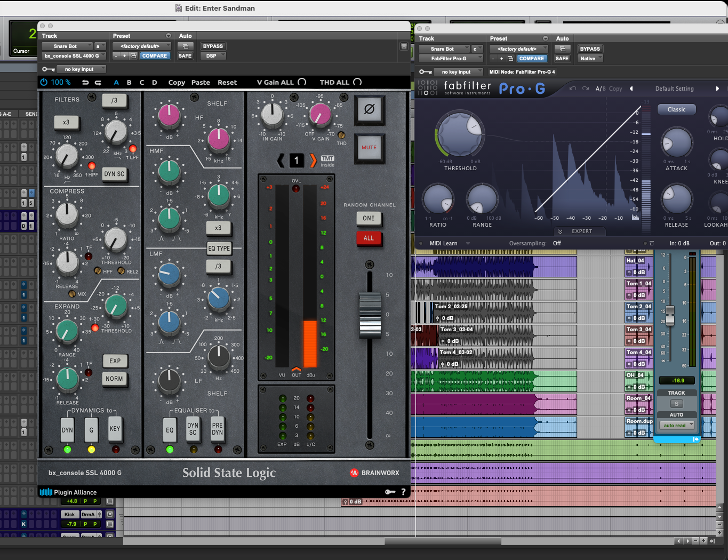Click the Plugin Alliance logo

pyautogui.click(x=68, y=492)
